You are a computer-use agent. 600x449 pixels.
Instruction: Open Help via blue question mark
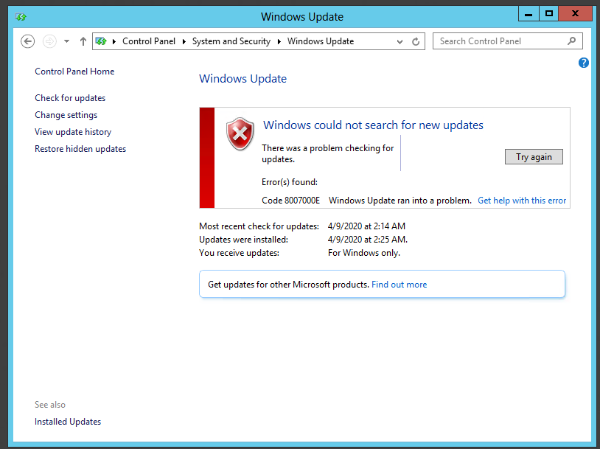583,63
